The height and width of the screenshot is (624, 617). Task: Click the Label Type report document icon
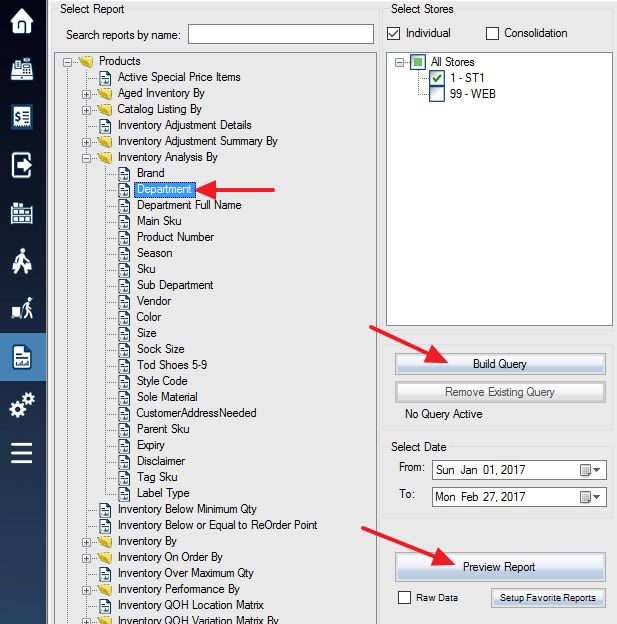[x=124, y=494]
